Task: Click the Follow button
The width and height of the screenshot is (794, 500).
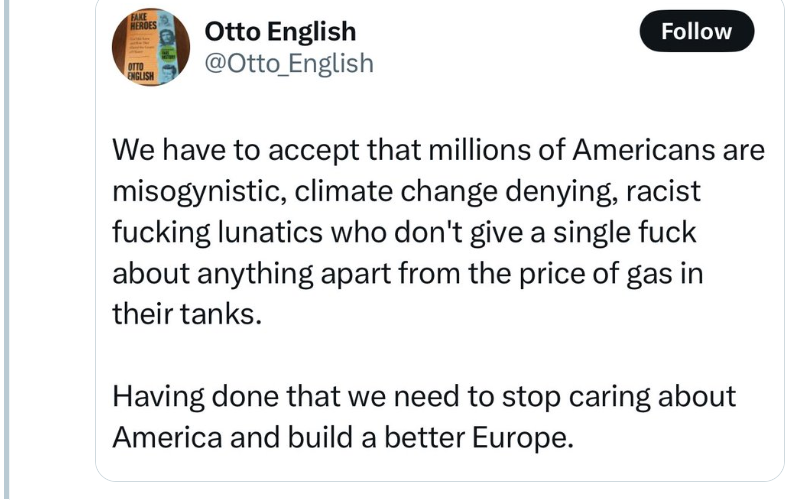Action: click(696, 32)
